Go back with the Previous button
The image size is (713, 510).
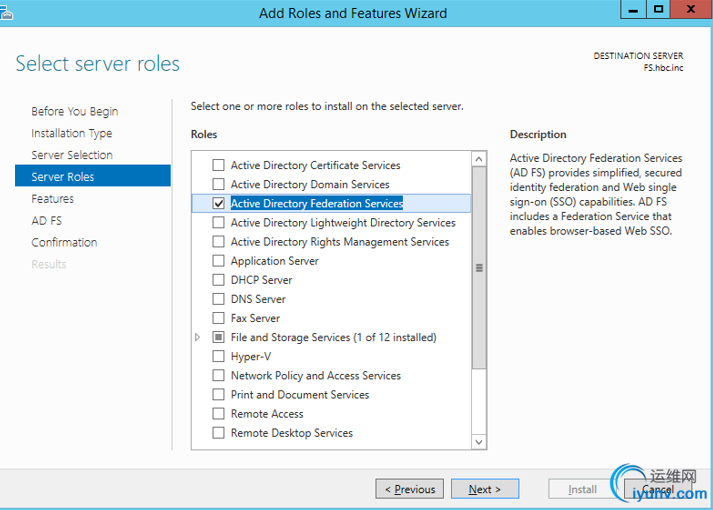410,489
